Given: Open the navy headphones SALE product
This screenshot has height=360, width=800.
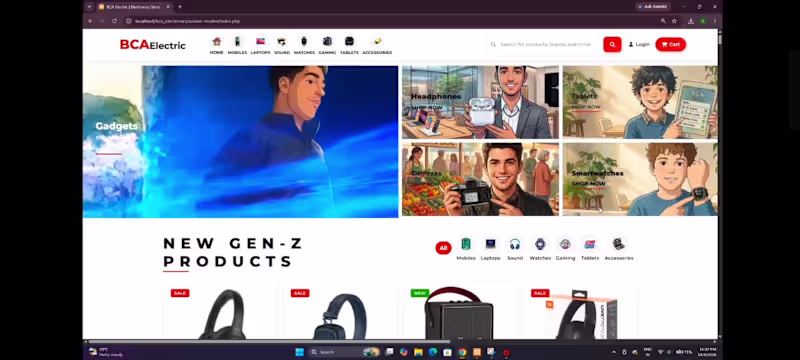Looking at the screenshot, I should tap(339, 313).
